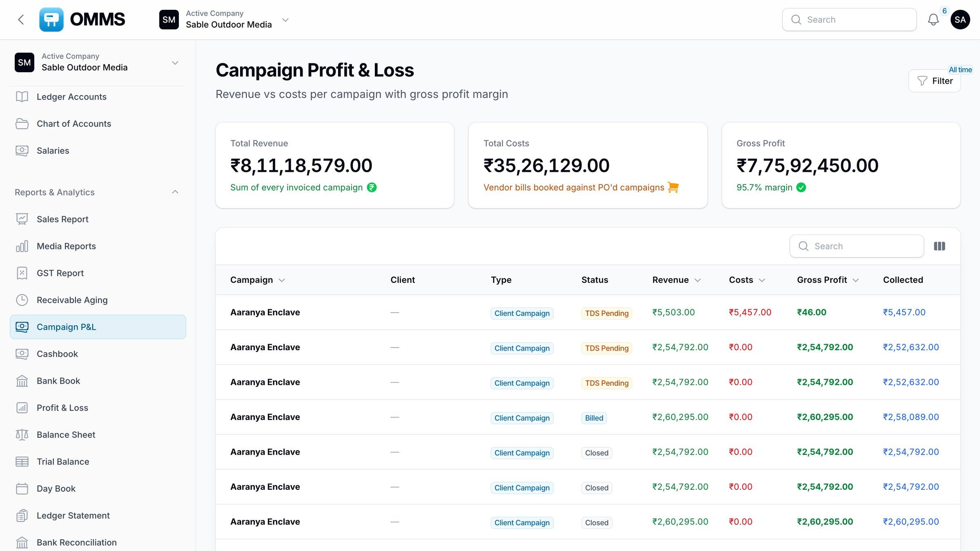
Task: Click the Ledger Accounts book icon
Action: click(22, 97)
